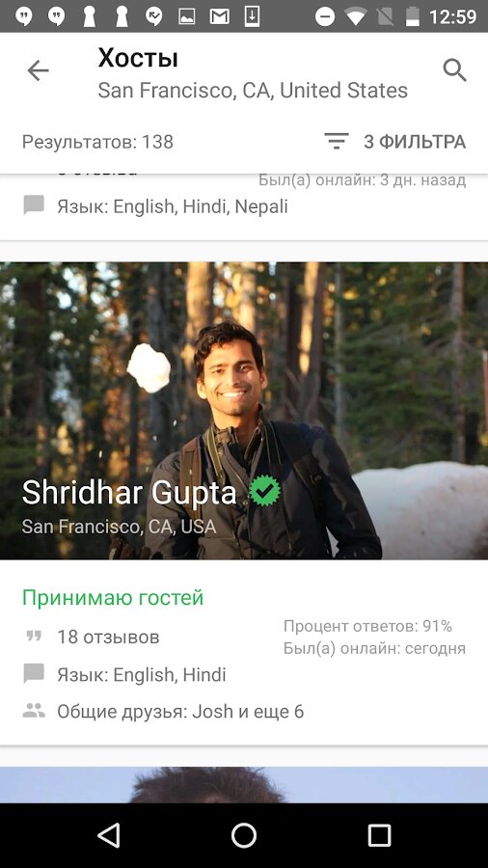The width and height of the screenshot is (488, 868).
Task: Tap the green verified badge beside Shridhar Gupta
Action: click(264, 491)
